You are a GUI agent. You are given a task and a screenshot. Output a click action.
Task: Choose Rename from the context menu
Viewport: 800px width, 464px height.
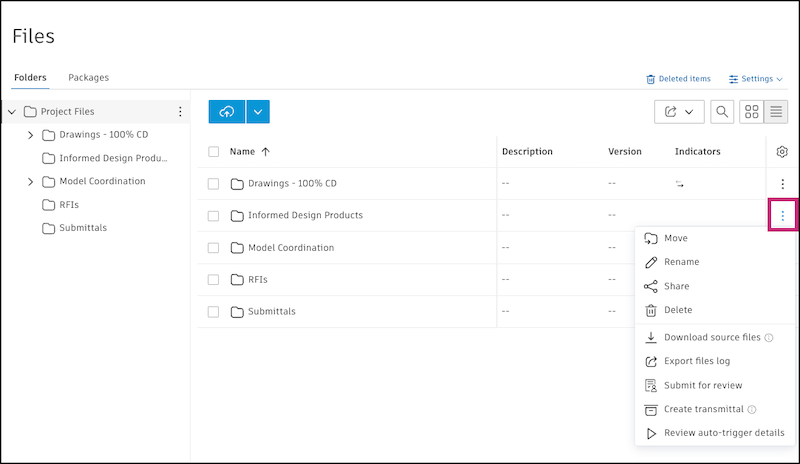pyautogui.click(x=681, y=262)
